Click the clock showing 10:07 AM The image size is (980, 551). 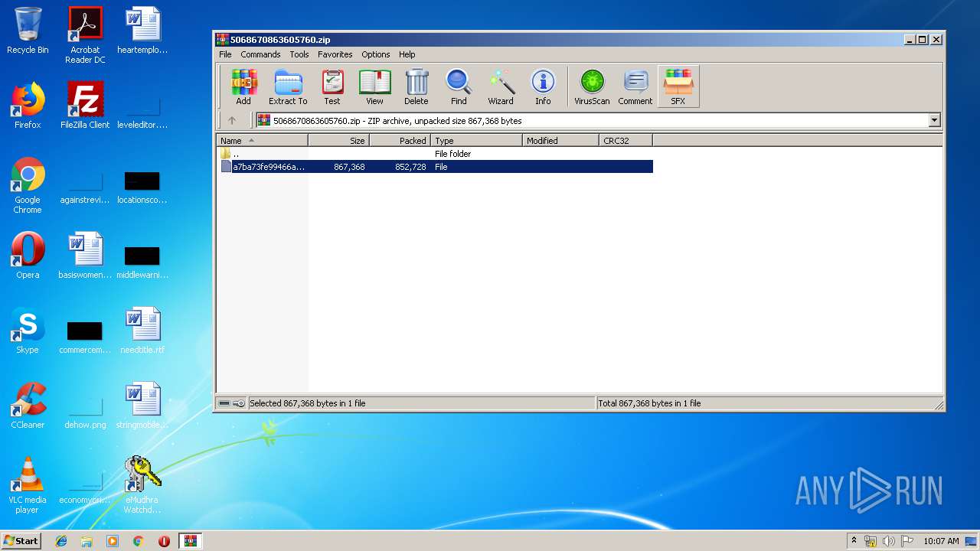[x=941, y=541]
